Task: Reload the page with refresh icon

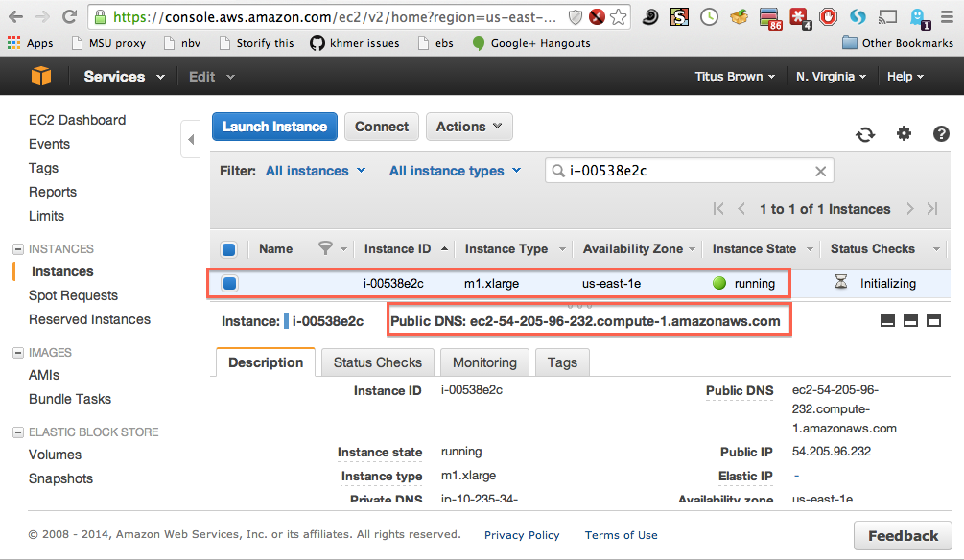Action: click(x=69, y=17)
